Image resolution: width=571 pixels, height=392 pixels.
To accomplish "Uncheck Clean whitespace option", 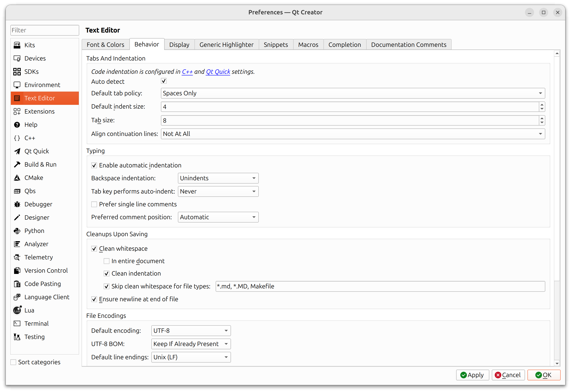I will [94, 249].
